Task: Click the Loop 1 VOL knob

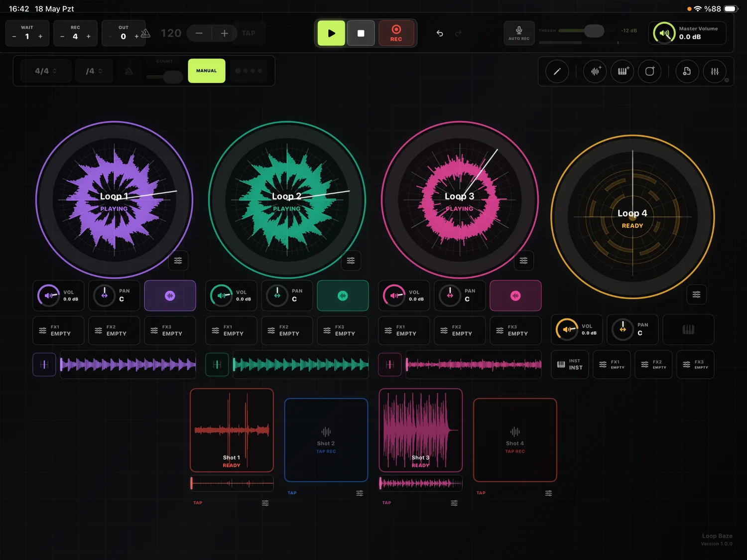Action: (x=49, y=295)
